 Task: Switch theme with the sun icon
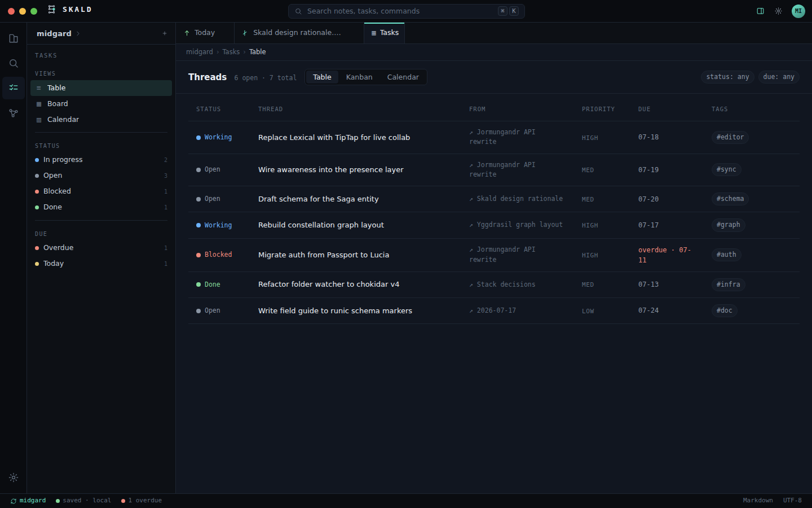(778, 11)
